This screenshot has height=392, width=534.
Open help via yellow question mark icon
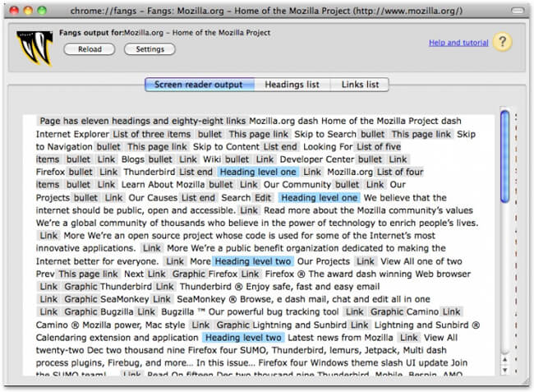502,42
